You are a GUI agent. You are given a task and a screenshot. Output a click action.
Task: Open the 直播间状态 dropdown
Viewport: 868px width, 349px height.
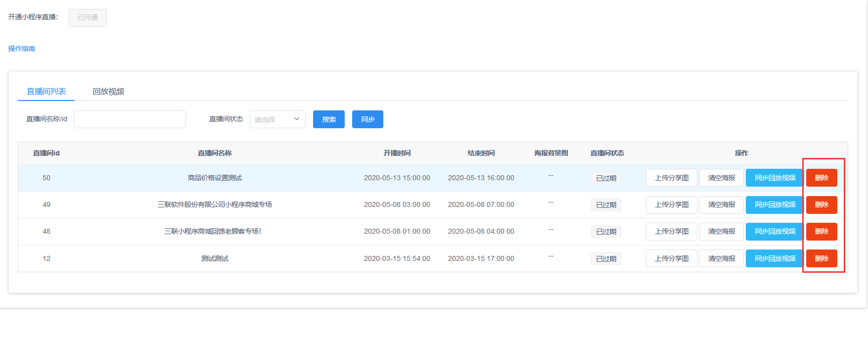(x=277, y=119)
